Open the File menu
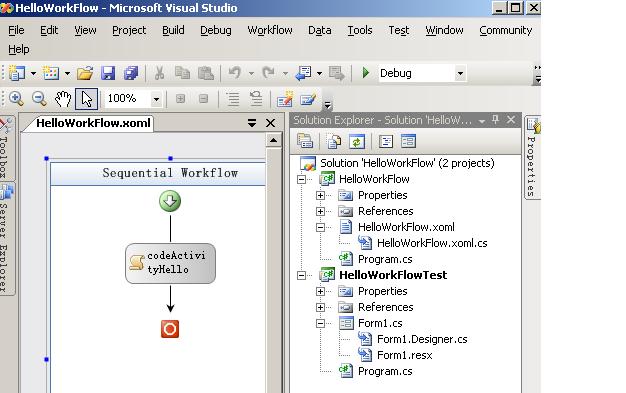This screenshot has width=626, height=393. click(16, 30)
